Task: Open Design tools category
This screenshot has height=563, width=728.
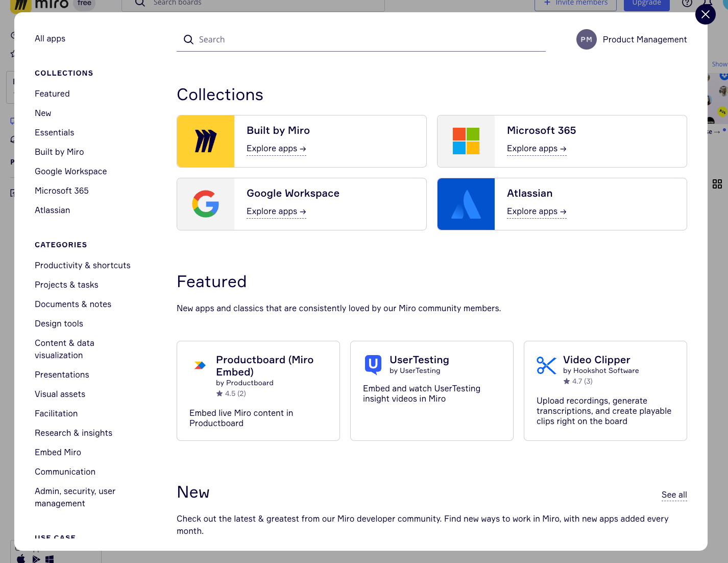Action: (x=59, y=323)
